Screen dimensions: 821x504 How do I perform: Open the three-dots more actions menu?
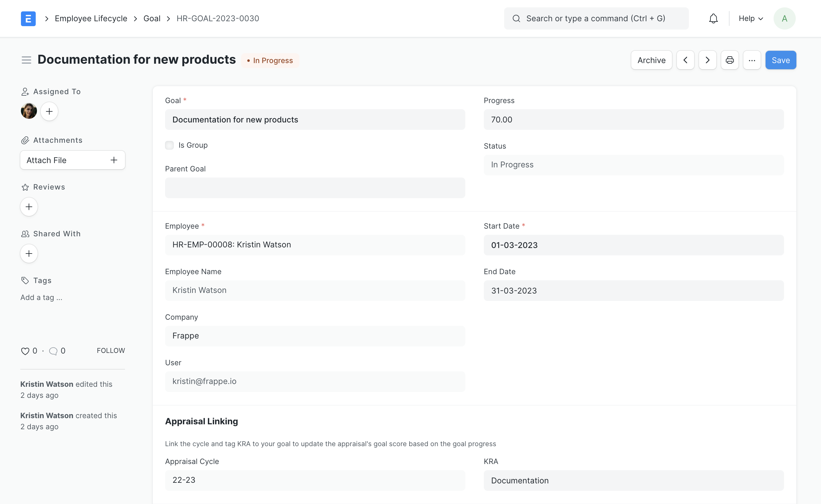752,60
